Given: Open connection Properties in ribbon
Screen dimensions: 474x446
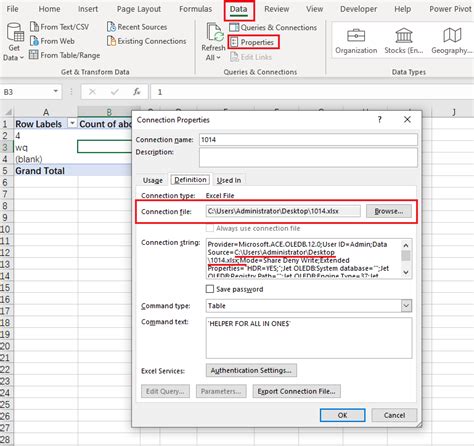Looking at the screenshot, I should coord(253,42).
